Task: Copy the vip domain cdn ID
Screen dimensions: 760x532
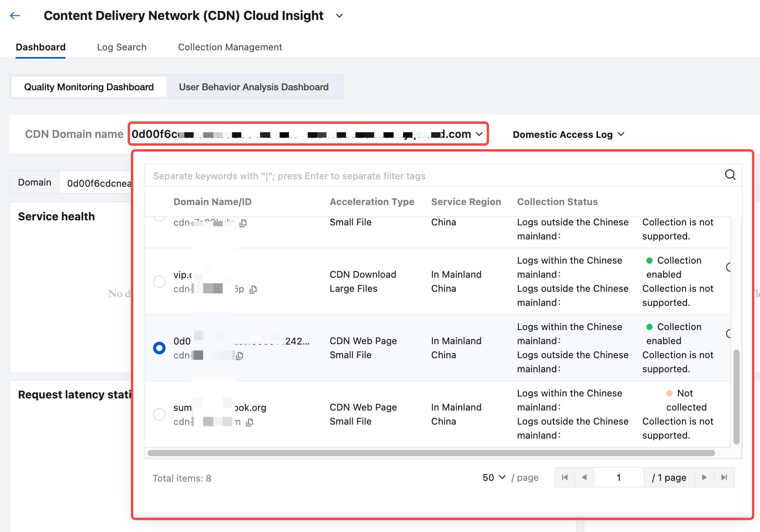Action: [x=253, y=289]
